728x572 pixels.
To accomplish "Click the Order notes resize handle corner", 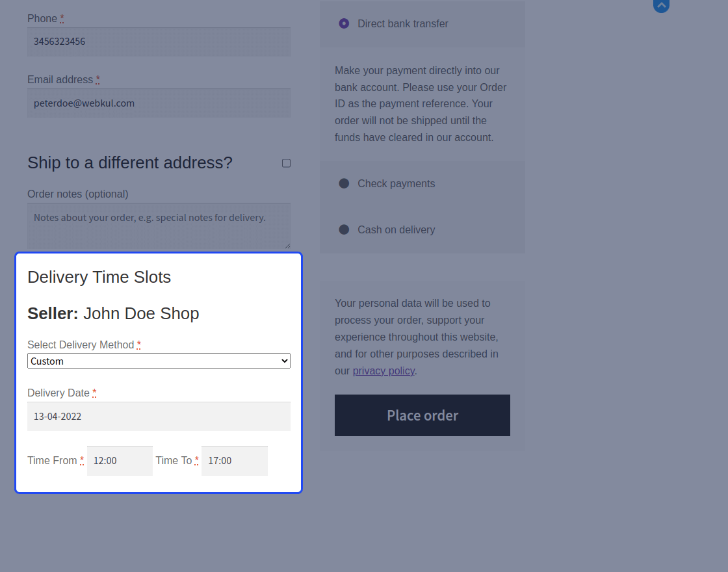I will (x=287, y=246).
